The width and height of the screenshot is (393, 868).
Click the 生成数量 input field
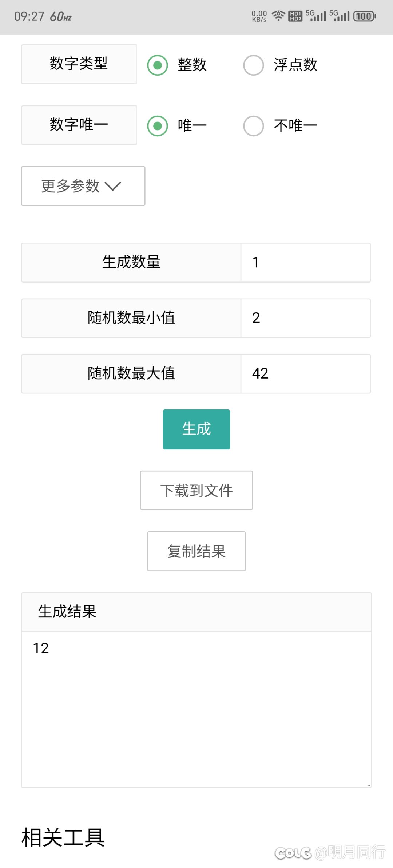306,263
